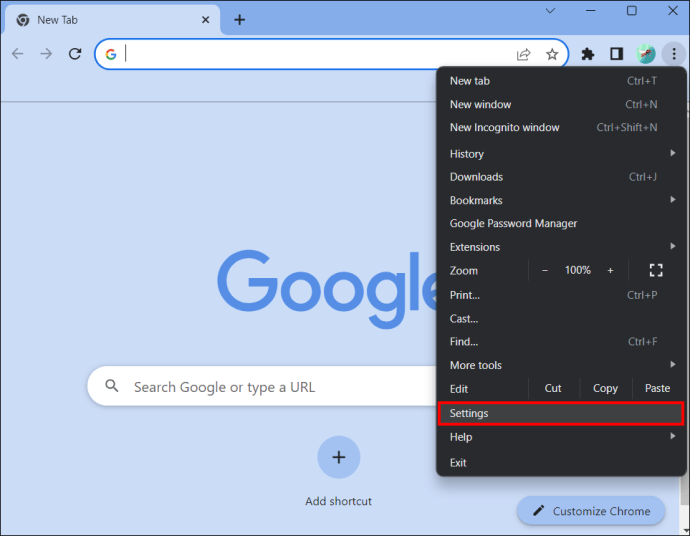Screen dimensions: 690x536
Task: Click the share page icon in the address bar
Action: (x=523, y=55)
